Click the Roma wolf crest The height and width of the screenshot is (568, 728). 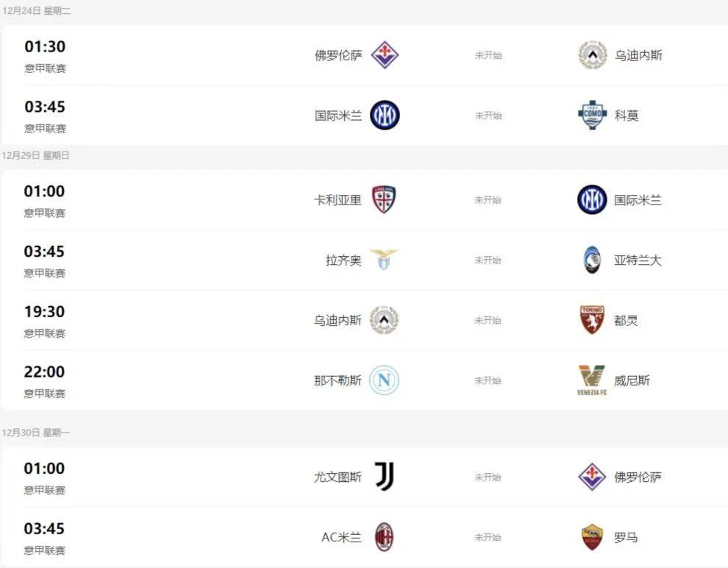pyautogui.click(x=592, y=537)
